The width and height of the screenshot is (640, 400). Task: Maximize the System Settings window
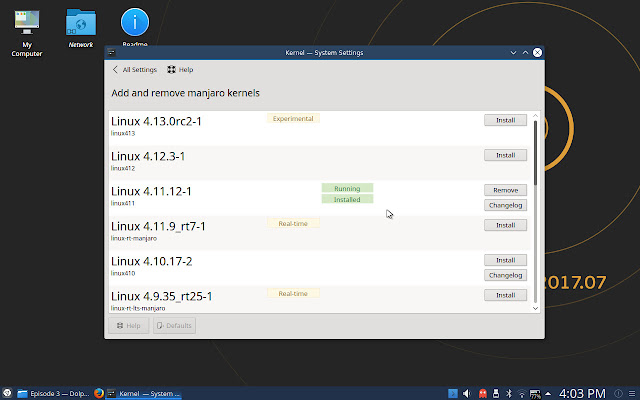525,53
